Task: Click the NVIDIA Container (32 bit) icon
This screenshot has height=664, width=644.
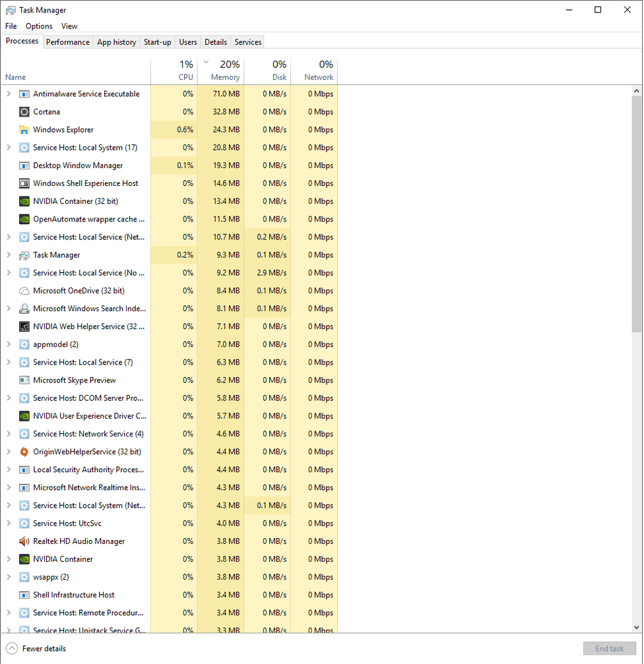Action: tap(24, 201)
